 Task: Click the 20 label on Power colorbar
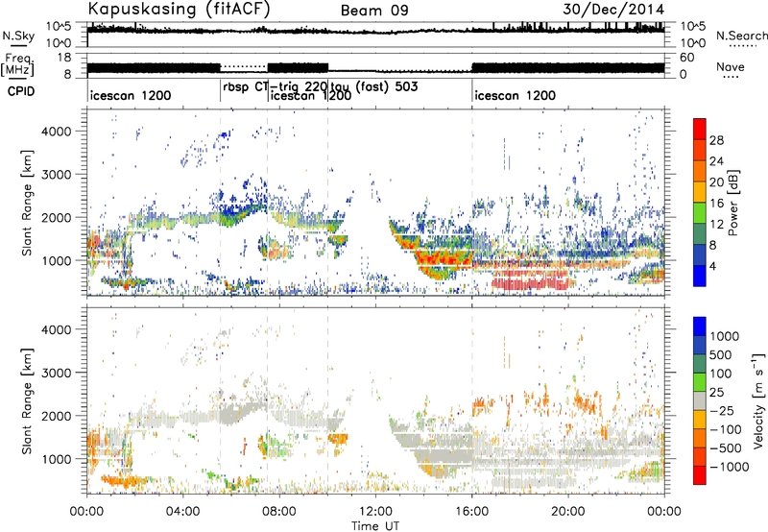click(716, 182)
